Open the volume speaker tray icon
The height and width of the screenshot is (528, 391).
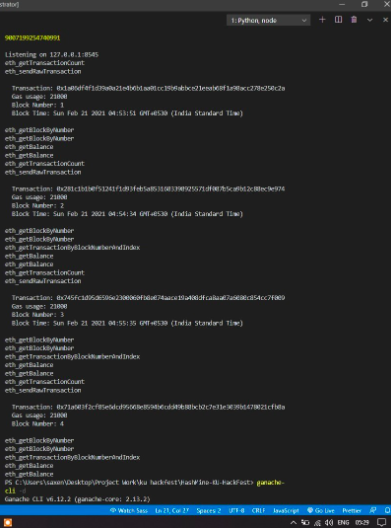point(329,523)
